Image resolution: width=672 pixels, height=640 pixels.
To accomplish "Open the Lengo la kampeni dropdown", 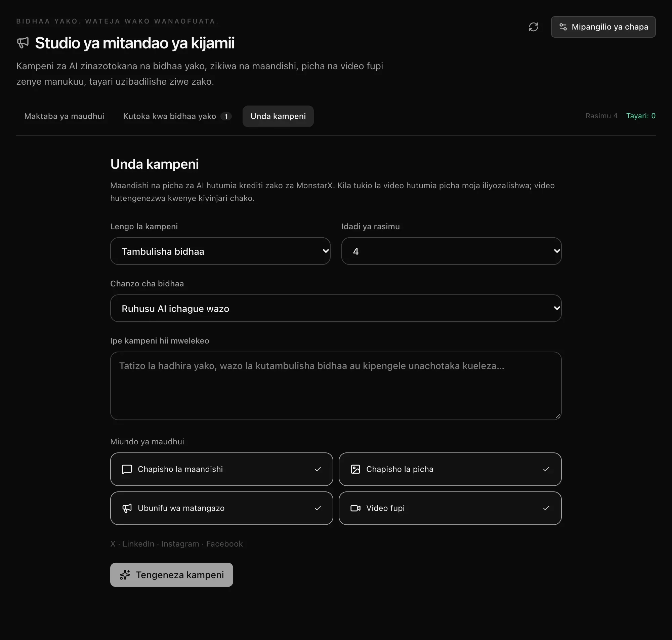I will pyautogui.click(x=220, y=251).
